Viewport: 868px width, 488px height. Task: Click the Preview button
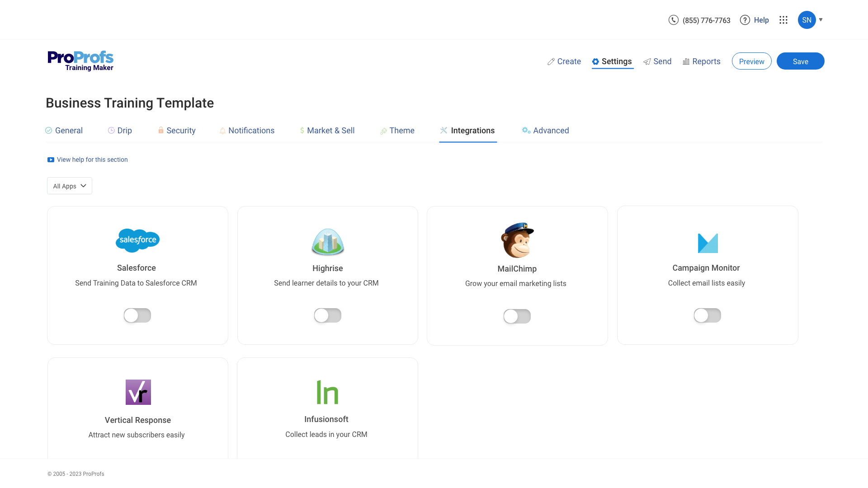tap(751, 61)
